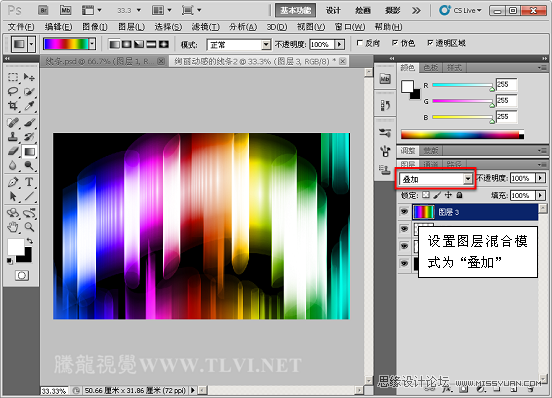Select the Hand tool
The height and width of the screenshot is (398, 552).
13,227
